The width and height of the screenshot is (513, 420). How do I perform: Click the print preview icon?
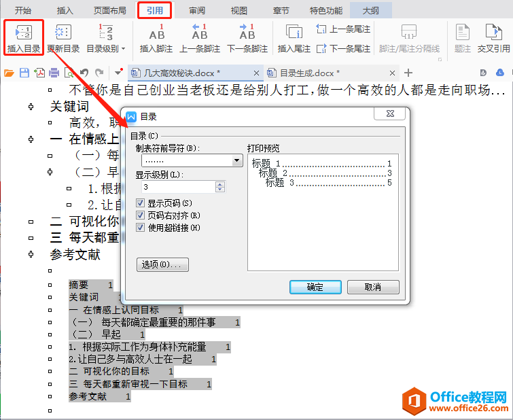point(69,73)
